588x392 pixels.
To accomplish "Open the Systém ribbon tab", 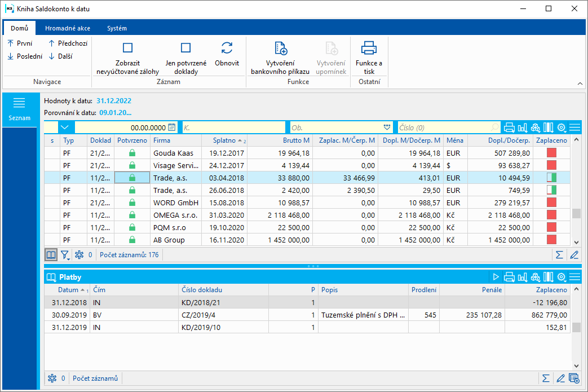I will (x=117, y=28).
